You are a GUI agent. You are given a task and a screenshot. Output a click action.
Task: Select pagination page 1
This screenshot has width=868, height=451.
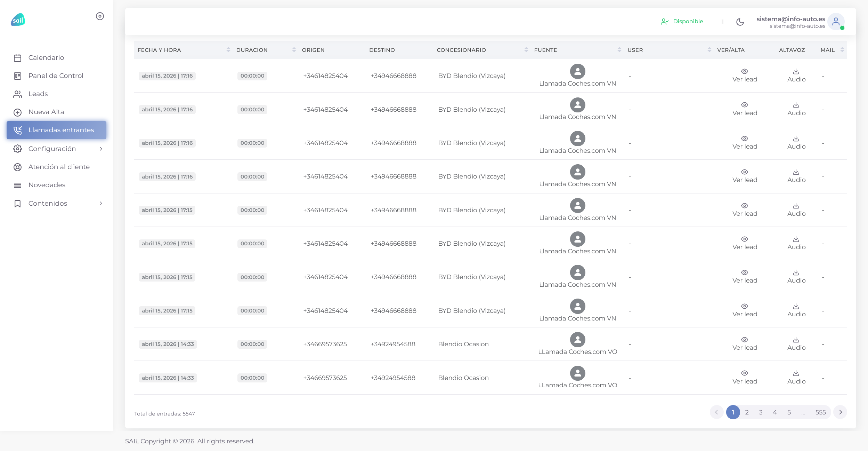733,412
